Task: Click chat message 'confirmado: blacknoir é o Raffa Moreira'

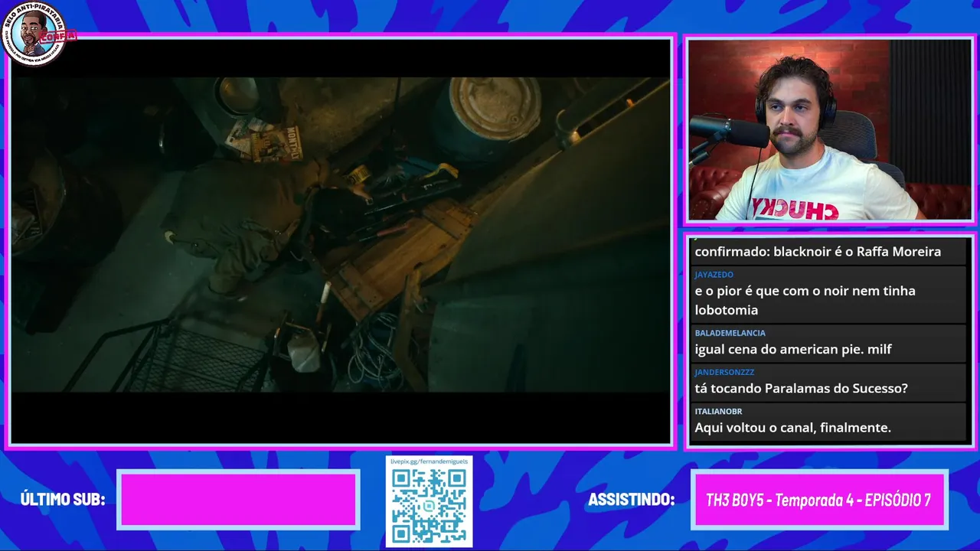Action: click(818, 252)
